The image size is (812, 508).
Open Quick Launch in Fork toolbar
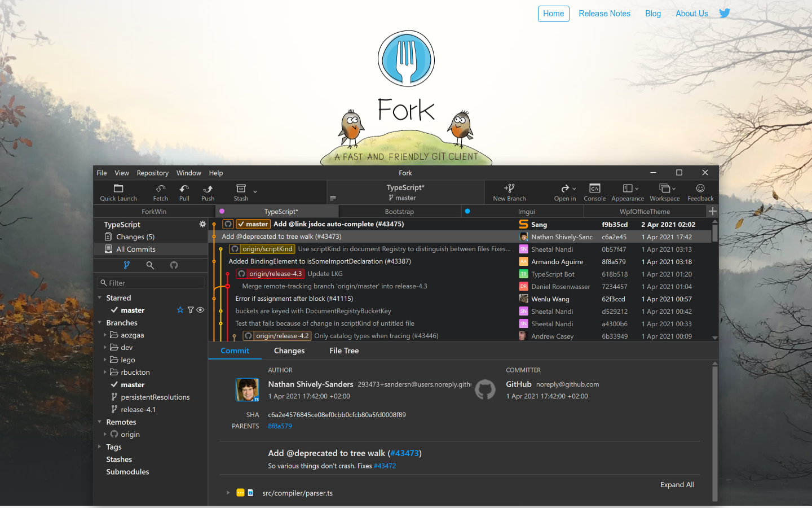[118, 192]
